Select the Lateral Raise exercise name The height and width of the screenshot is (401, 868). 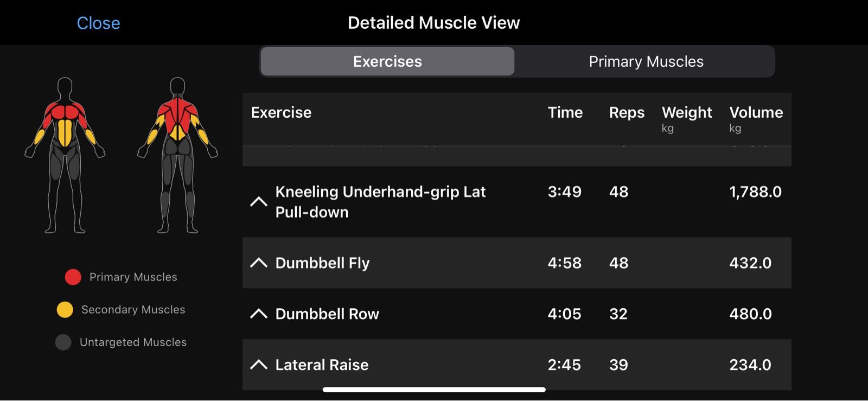click(322, 365)
